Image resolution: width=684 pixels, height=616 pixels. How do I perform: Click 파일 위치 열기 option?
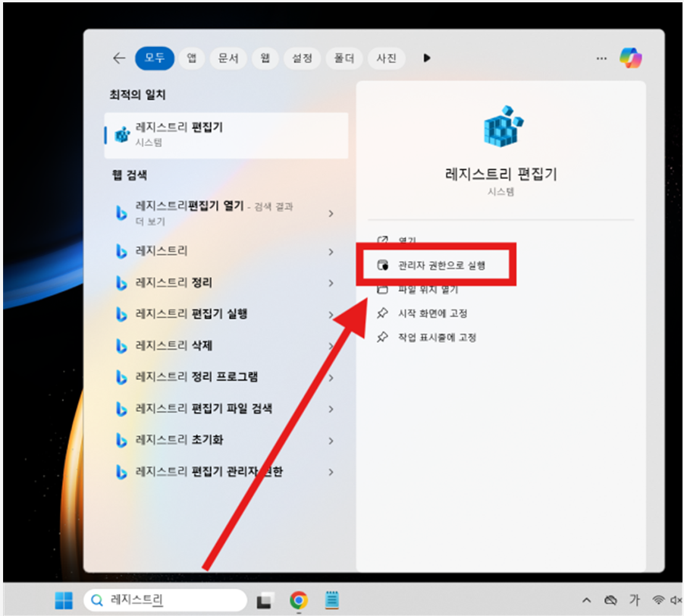[429, 289]
